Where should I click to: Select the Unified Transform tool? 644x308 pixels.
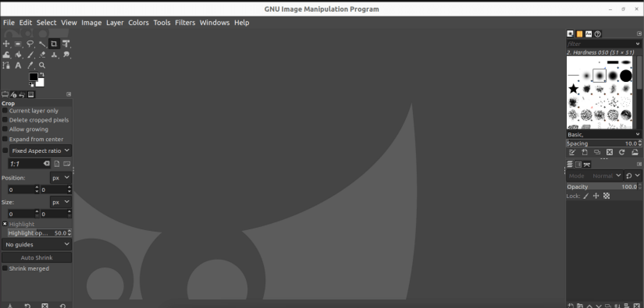(66, 44)
